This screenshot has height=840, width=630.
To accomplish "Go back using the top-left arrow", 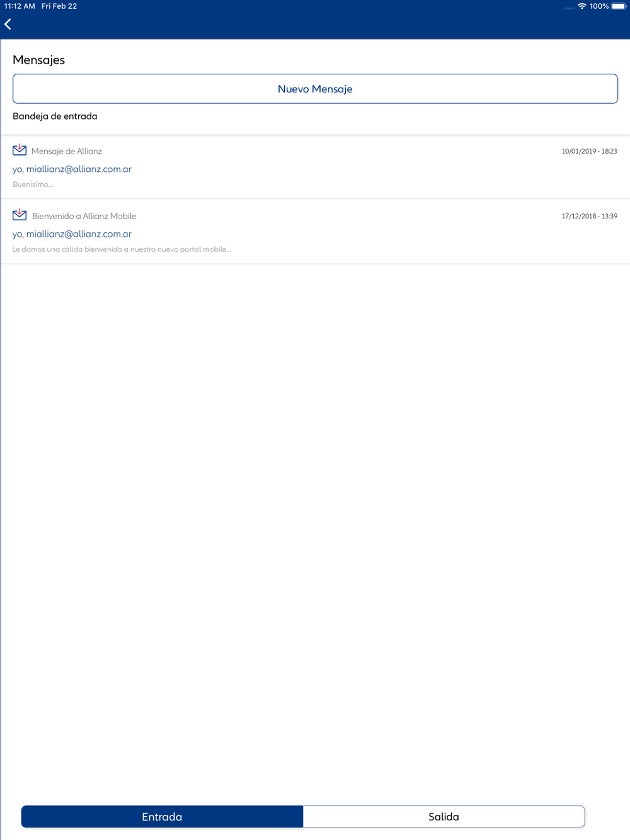I will 8,25.
